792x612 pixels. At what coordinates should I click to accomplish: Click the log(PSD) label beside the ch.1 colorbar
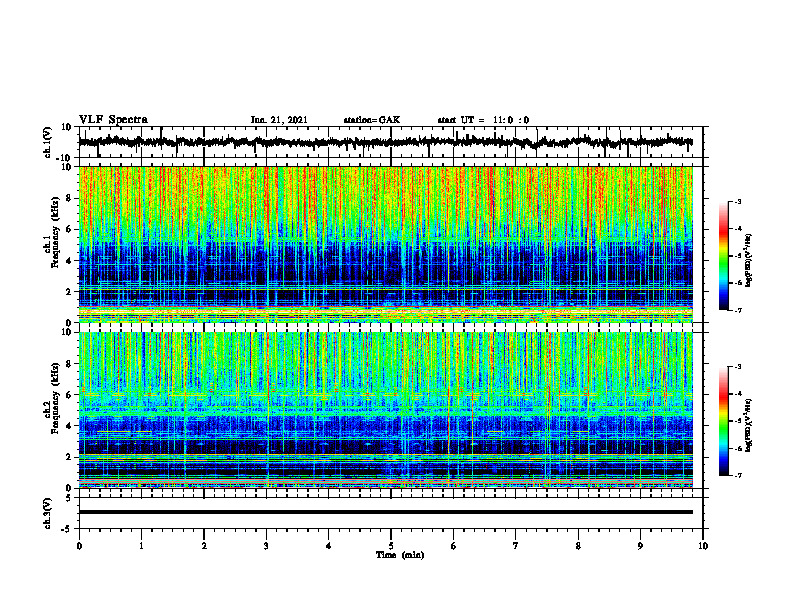tap(749, 260)
